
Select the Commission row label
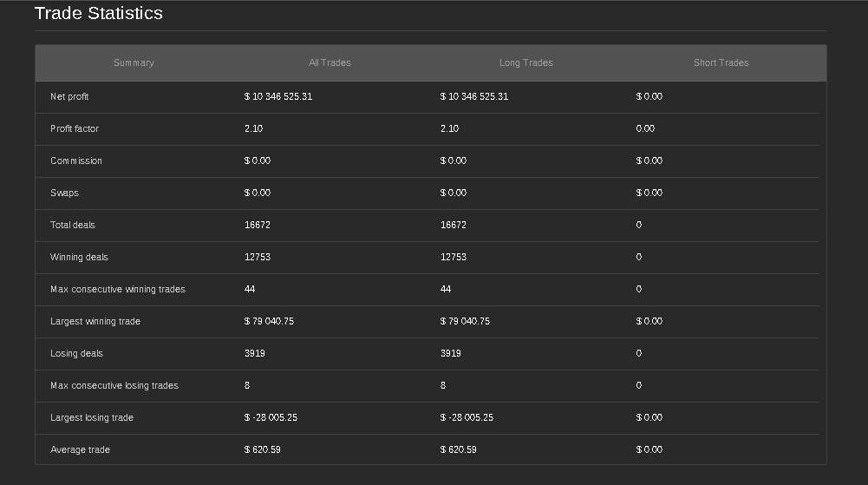pyautogui.click(x=76, y=161)
